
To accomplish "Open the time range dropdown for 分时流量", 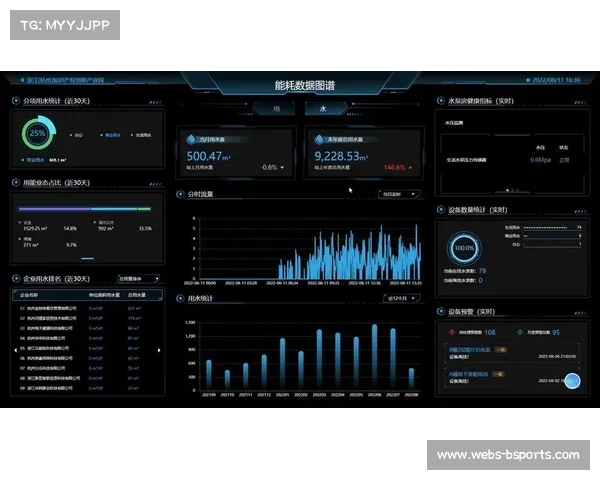I will 399,194.
